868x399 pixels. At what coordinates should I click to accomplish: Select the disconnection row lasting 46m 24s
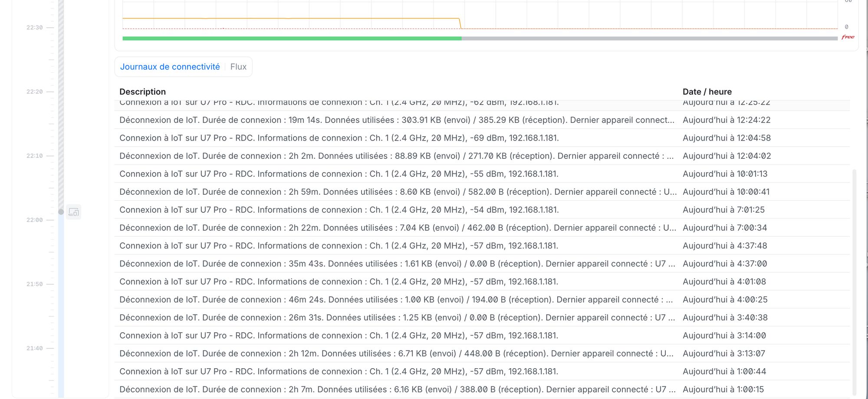482,300
